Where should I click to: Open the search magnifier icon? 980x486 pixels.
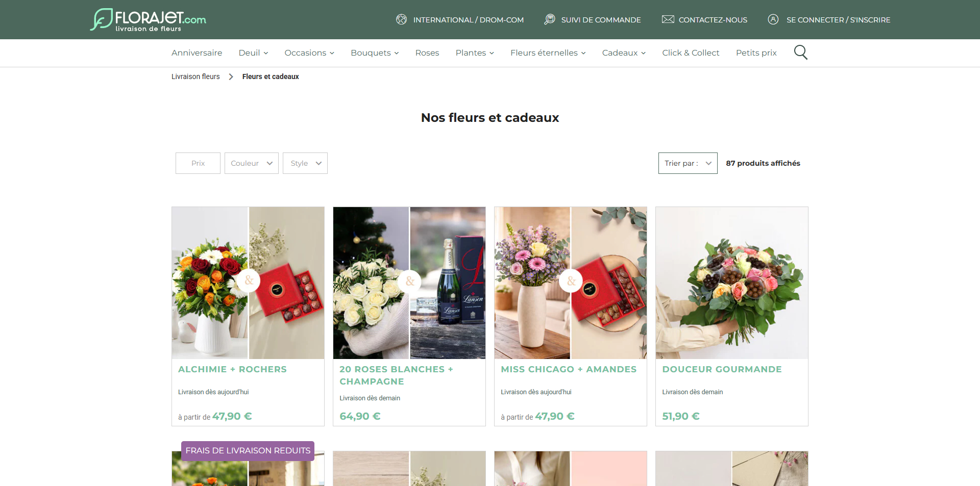point(800,53)
